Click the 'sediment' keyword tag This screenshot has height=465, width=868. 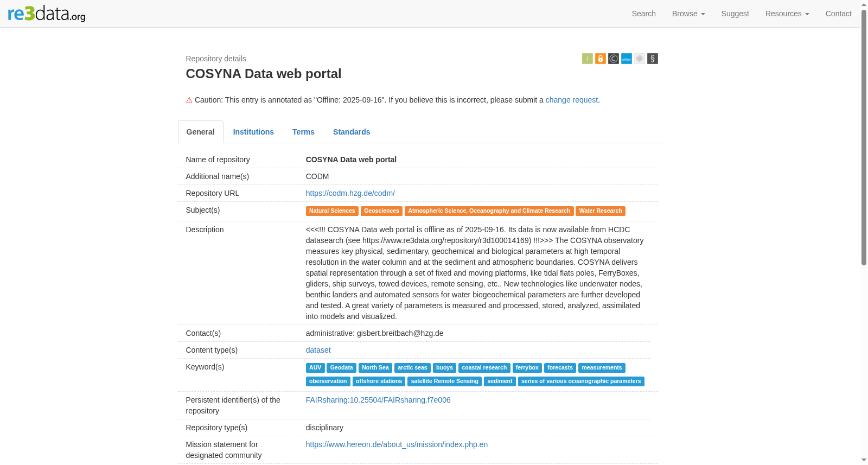coord(500,381)
